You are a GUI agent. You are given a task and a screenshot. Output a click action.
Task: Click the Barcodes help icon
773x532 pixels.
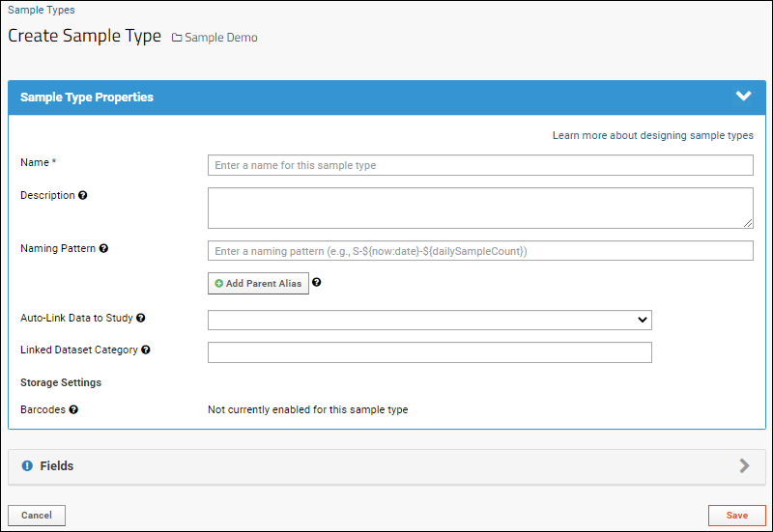point(73,409)
